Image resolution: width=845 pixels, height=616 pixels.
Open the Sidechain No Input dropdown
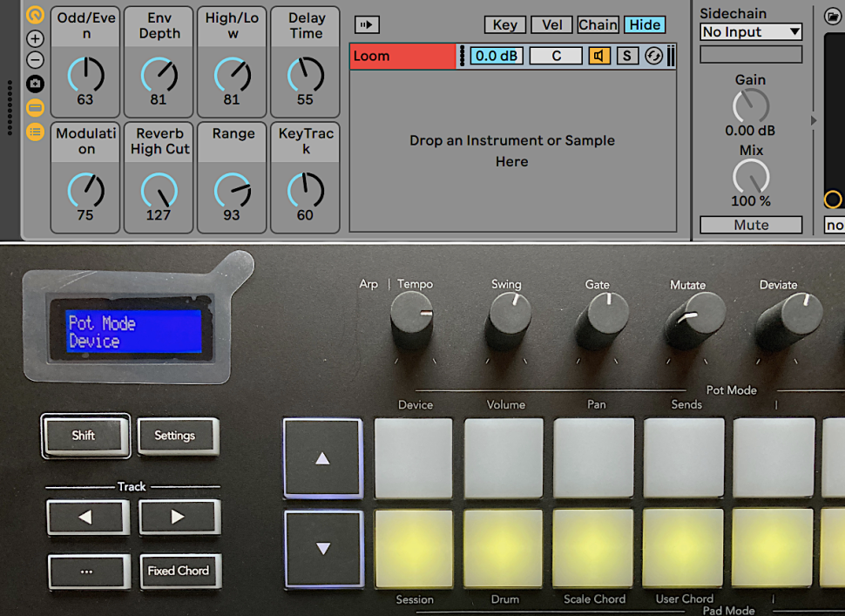(751, 32)
